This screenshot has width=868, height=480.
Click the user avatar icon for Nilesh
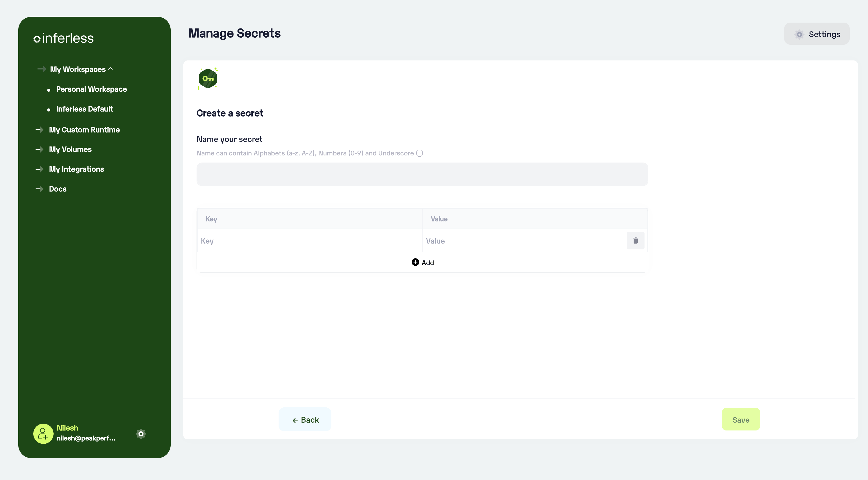tap(43, 434)
